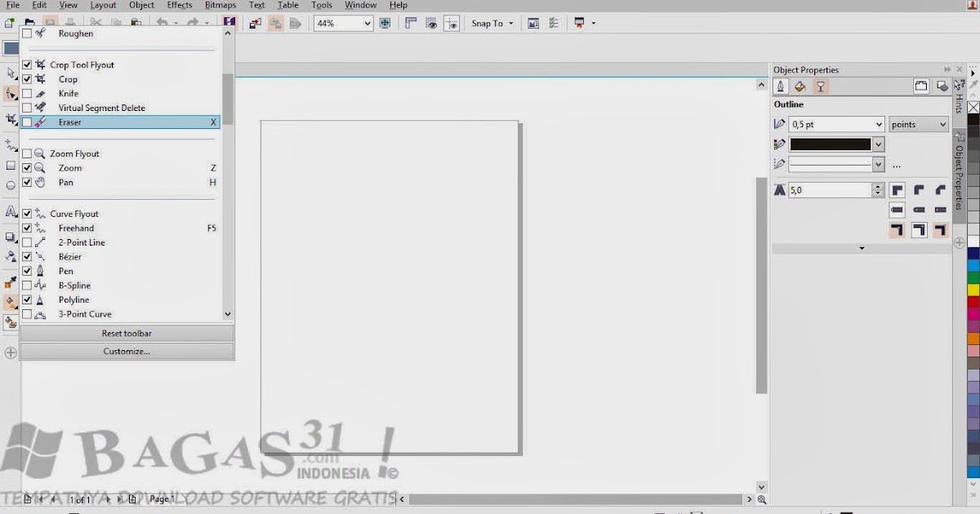Open the Bitmaps menu
980x514 pixels.
(x=220, y=5)
